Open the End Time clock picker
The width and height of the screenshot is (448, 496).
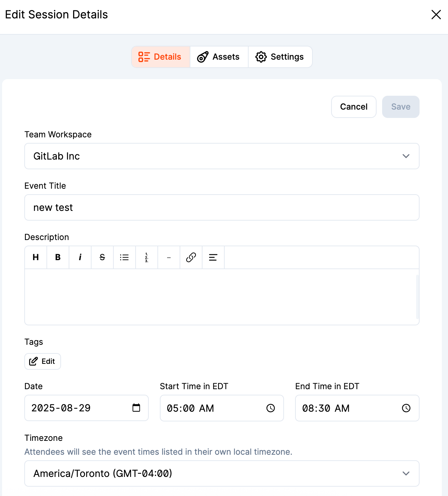(406, 408)
